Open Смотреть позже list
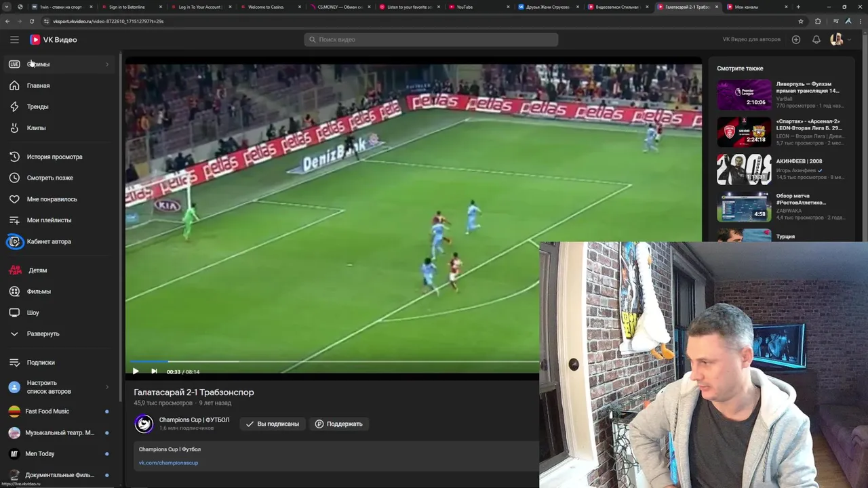Image resolution: width=868 pixels, height=488 pixels. (x=59, y=178)
